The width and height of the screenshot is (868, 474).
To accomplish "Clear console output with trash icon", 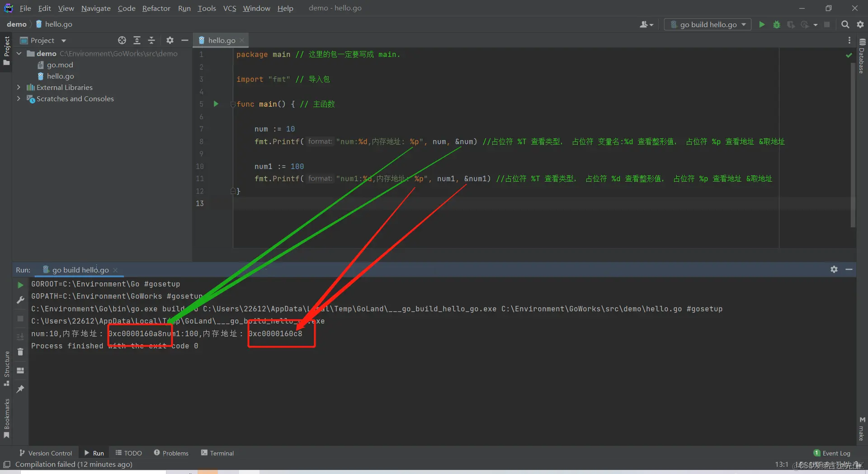I will [20, 352].
